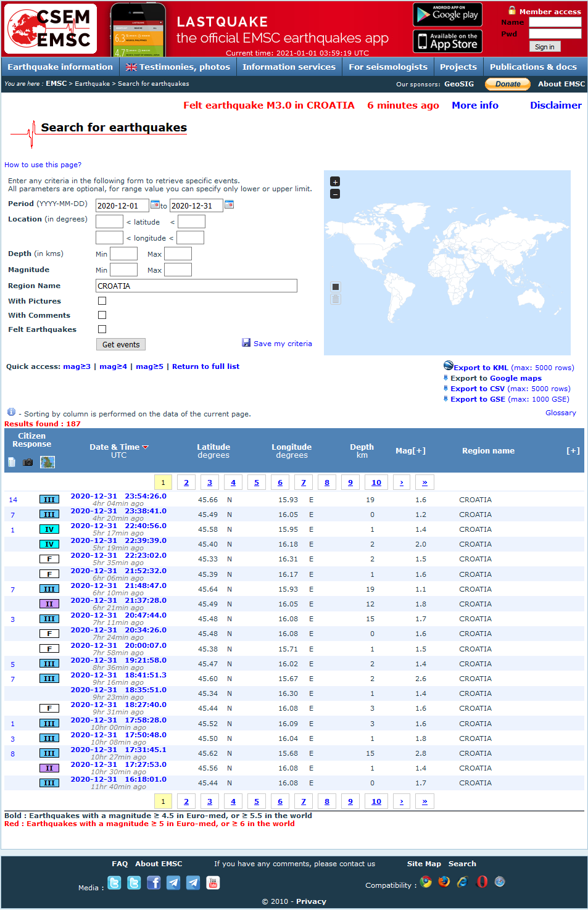Enable the With Pictures checkbox
The height and width of the screenshot is (910, 588).
coord(102,301)
